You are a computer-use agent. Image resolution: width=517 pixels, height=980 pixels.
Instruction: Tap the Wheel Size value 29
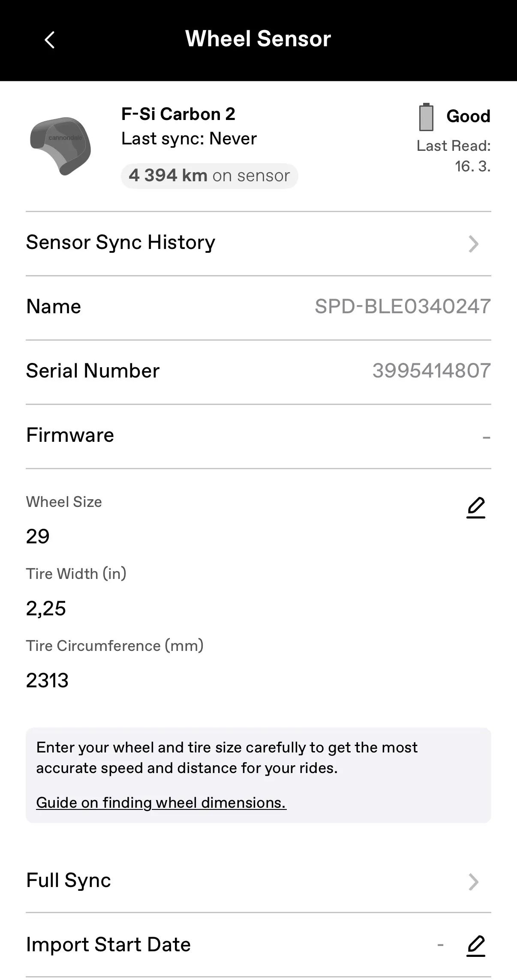[38, 536]
